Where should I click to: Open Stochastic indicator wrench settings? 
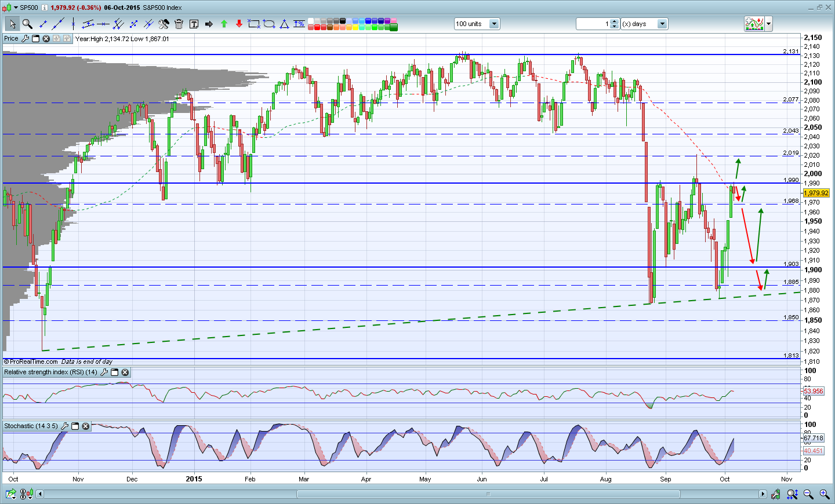click(x=65, y=426)
